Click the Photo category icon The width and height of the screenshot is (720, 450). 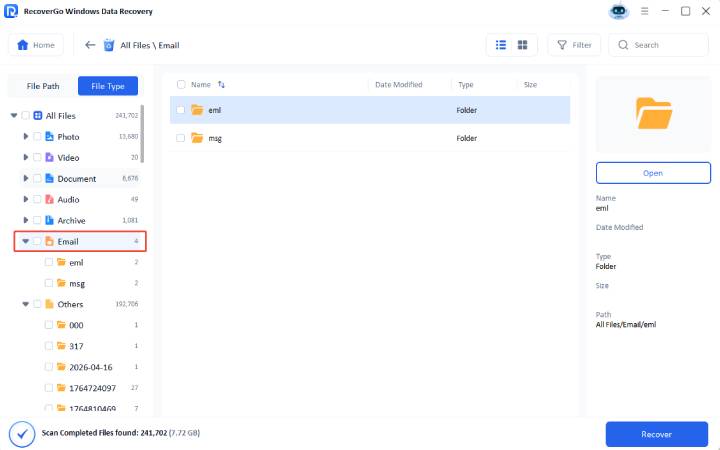tap(50, 136)
